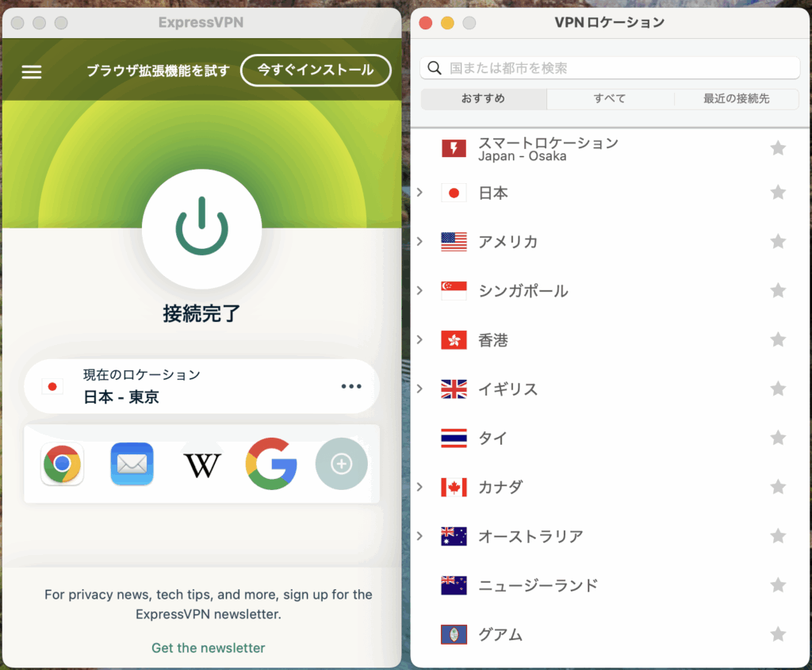Expand the 日本 location list

tap(420, 193)
